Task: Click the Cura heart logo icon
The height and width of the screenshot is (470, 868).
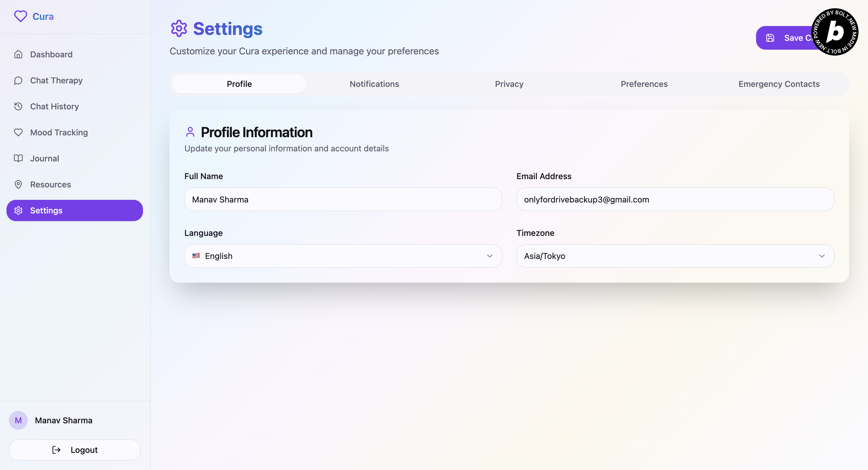Action: tap(20, 16)
